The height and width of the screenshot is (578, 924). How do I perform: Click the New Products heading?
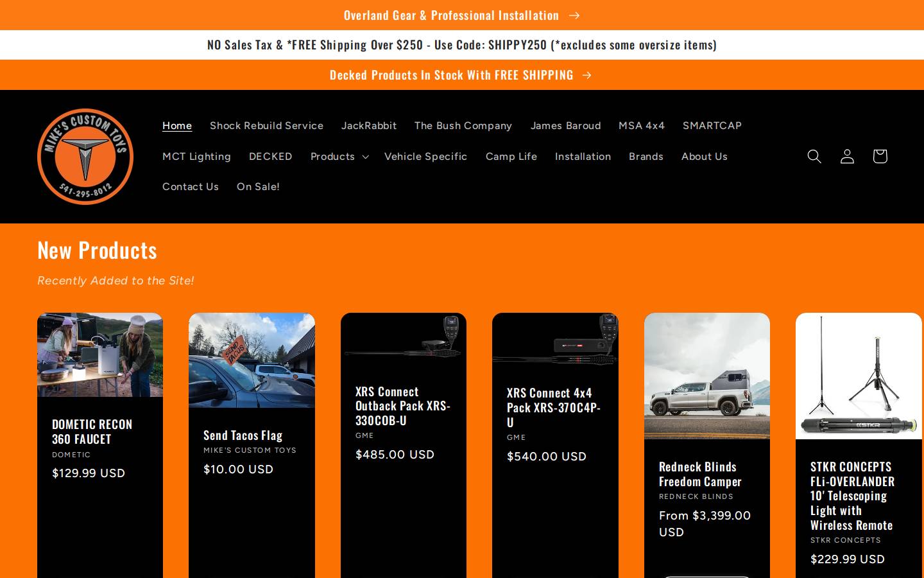97,250
